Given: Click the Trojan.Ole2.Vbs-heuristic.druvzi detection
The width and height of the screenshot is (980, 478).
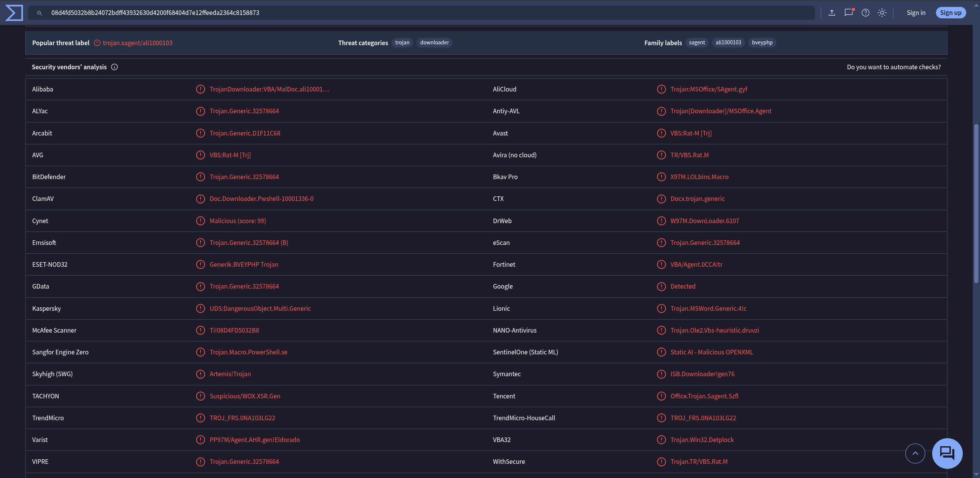Looking at the screenshot, I should [715, 330].
